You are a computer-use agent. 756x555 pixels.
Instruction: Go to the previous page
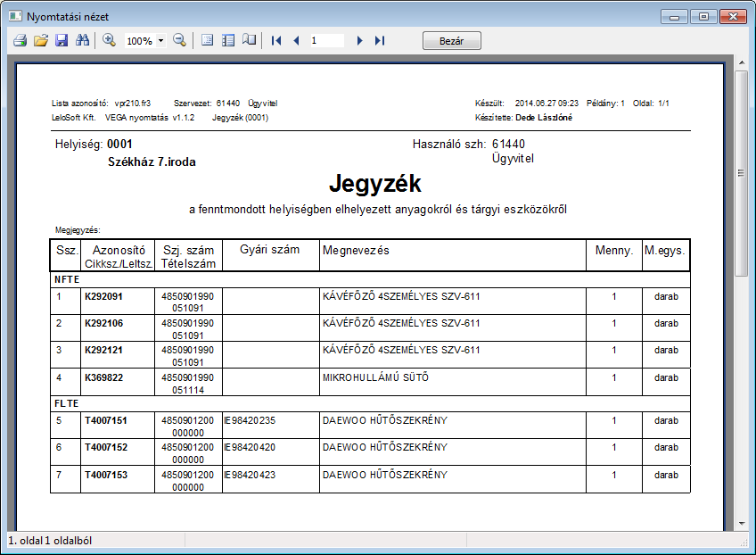coord(297,40)
